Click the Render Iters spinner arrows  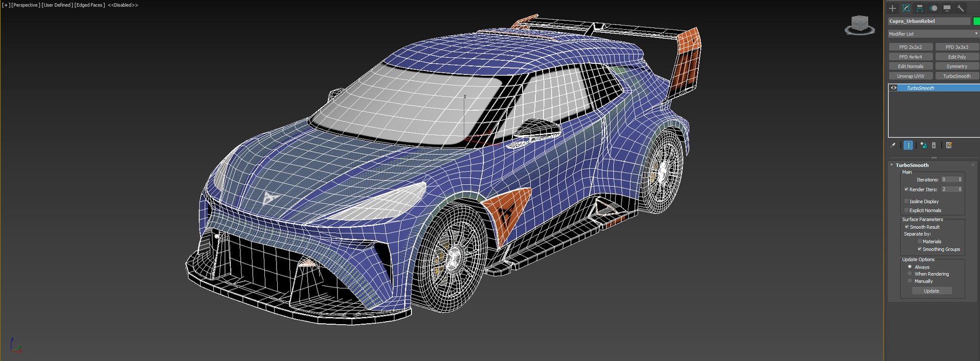pos(960,189)
